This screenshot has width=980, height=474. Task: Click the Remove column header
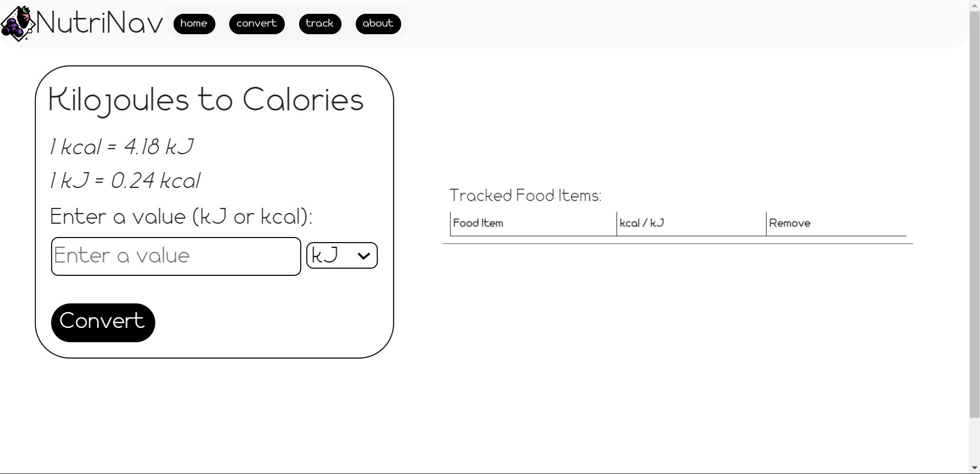tap(790, 223)
